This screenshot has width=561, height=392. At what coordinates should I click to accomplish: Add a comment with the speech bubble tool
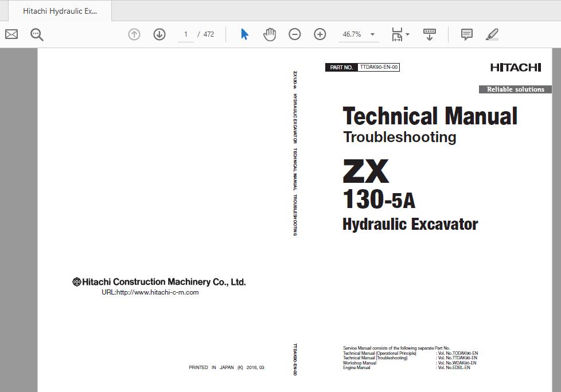pyautogui.click(x=466, y=34)
